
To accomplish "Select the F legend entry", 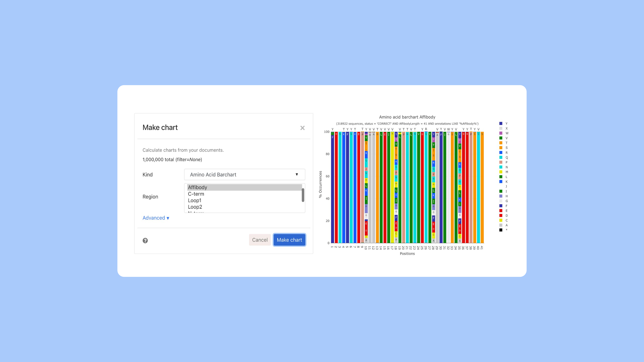I will click(503, 206).
